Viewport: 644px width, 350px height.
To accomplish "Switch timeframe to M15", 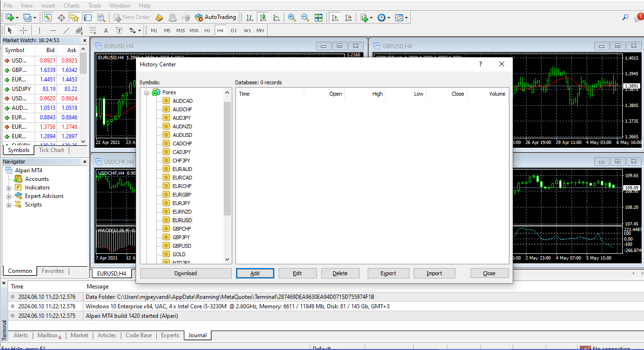I will pyautogui.click(x=181, y=30).
